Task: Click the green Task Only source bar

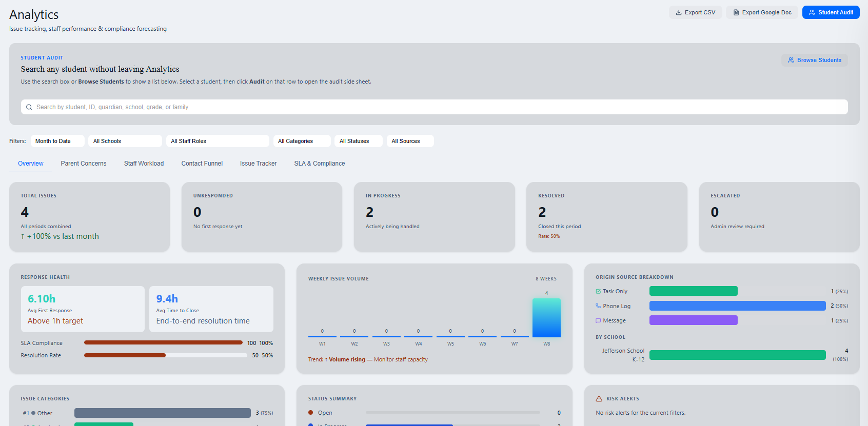Action: [694, 291]
